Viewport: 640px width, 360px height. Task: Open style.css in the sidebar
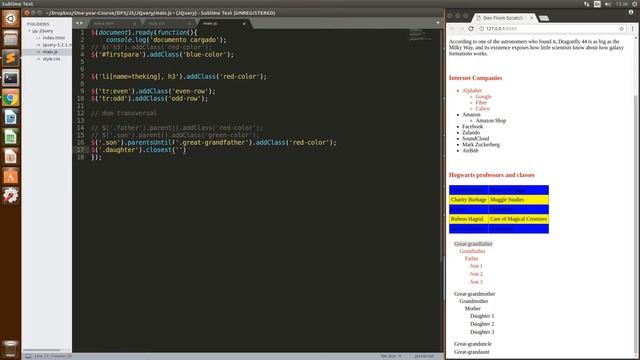(51, 59)
